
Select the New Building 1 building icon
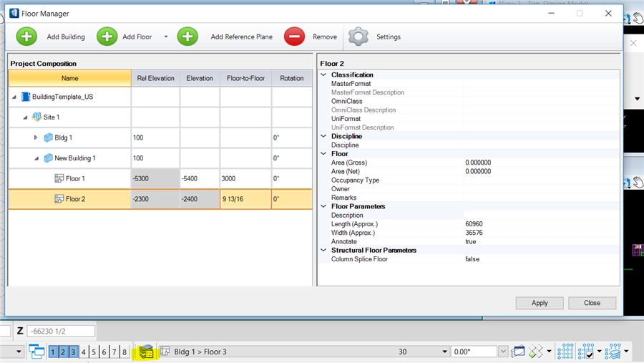pos(48,158)
